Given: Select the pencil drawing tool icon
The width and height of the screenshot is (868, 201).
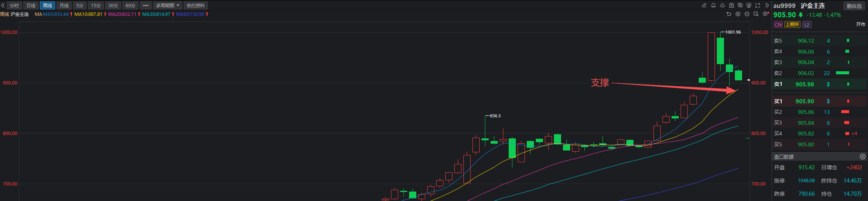Looking at the screenshot, I should [704, 5].
